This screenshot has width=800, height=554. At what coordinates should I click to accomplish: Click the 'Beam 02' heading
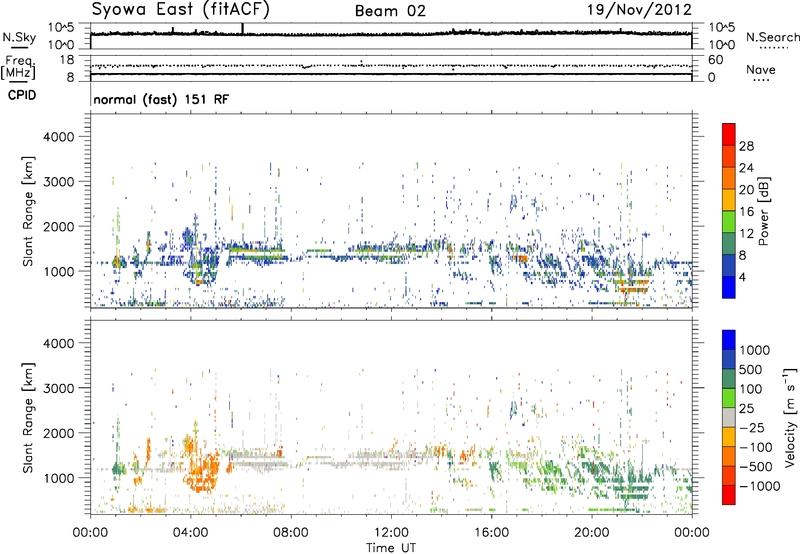click(x=390, y=11)
